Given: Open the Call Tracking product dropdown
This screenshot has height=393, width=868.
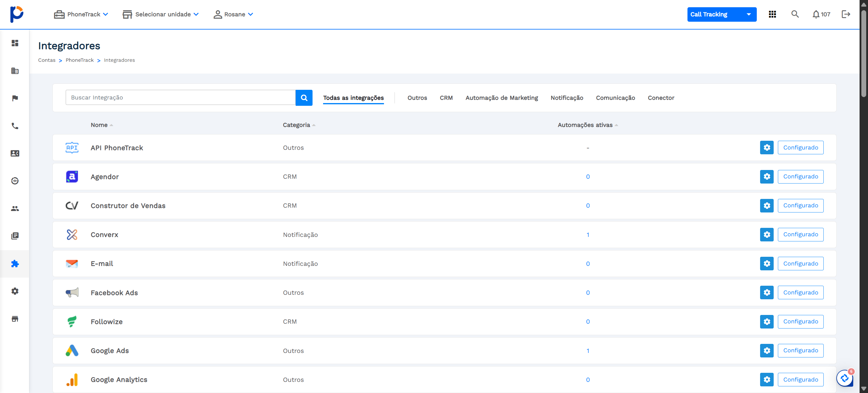Looking at the screenshot, I should [x=722, y=14].
